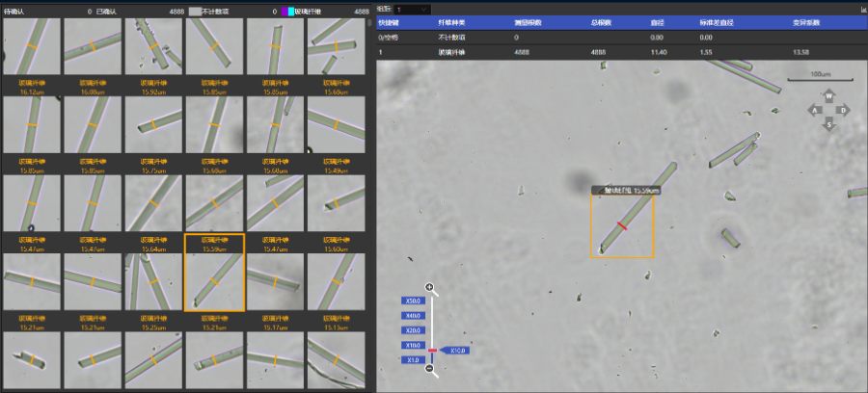Click the standard deviation diameter header
The width and height of the screenshot is (868, 393).
717,23
